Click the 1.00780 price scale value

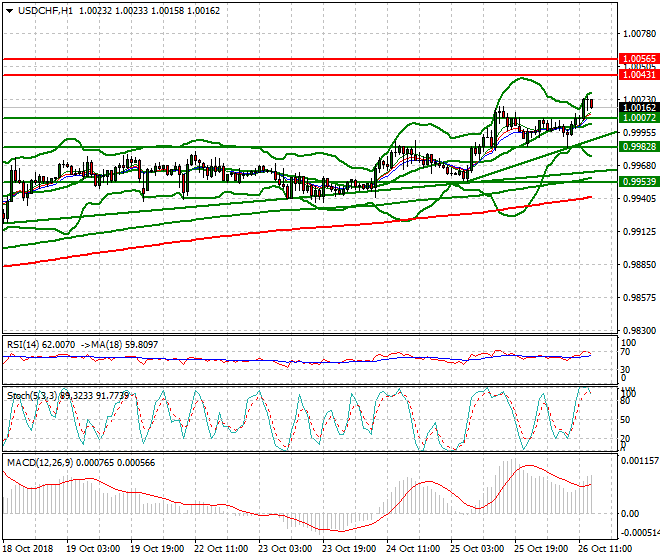[x=639, y=34]
